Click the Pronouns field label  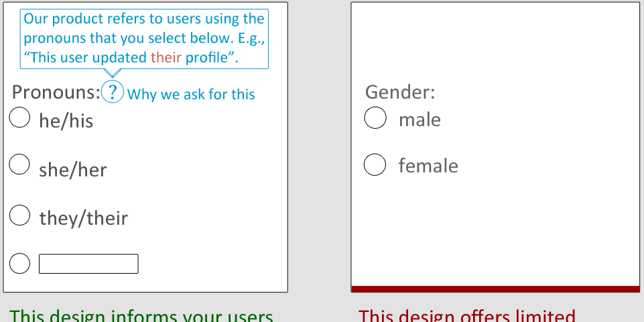pyautogui.click(x=56, y=92)
